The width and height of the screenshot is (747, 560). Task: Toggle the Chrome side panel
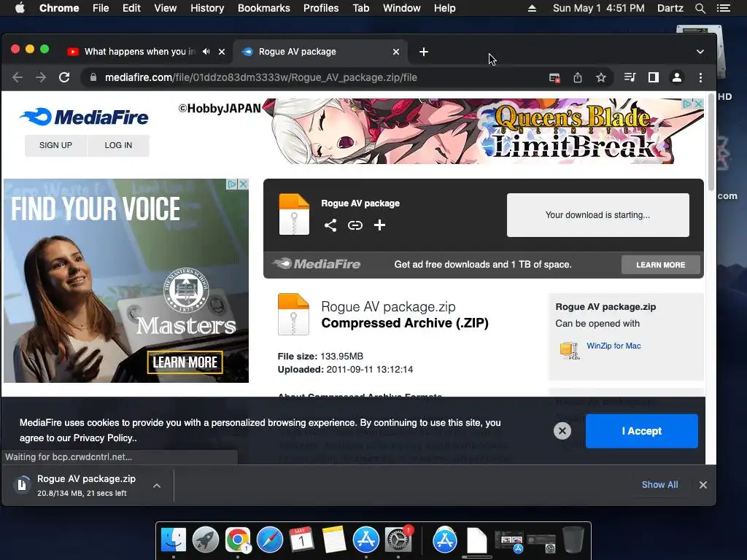click(x=653, y=77)
